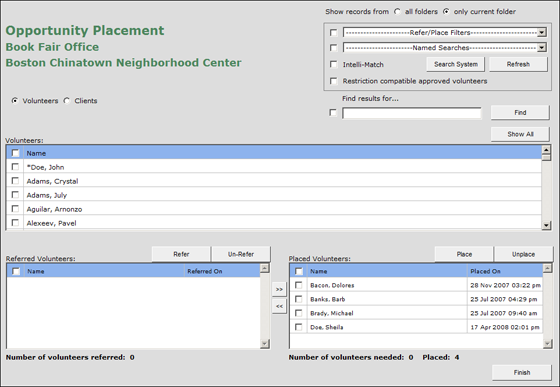Select the 'only current folder' radio button
The image size is (560, 387).
(x=446, y=12)
